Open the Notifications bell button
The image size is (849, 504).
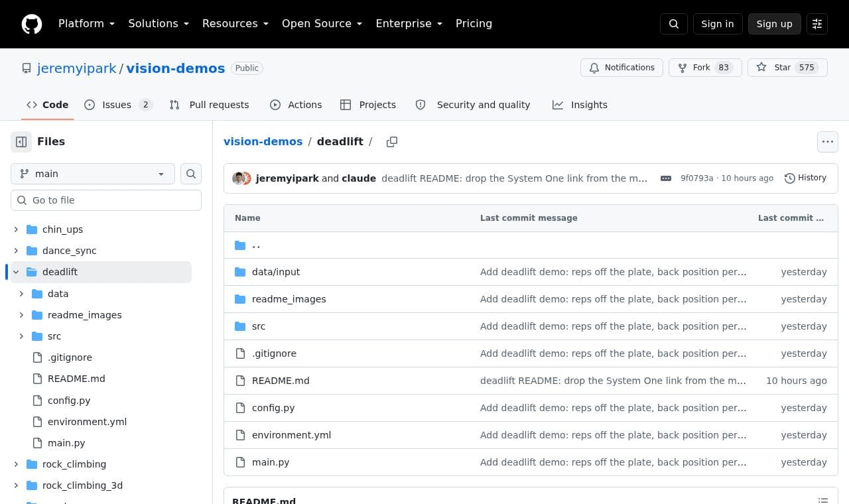tap(621, 68)
